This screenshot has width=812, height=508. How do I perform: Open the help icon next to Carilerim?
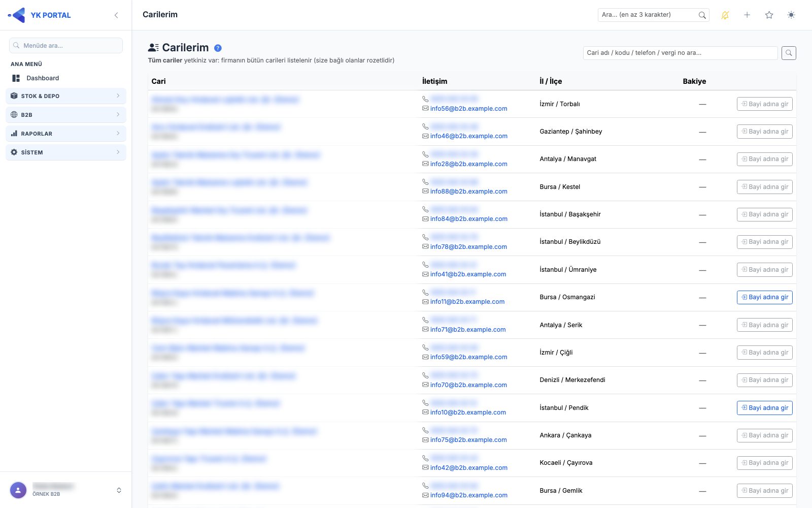(218, 48)
